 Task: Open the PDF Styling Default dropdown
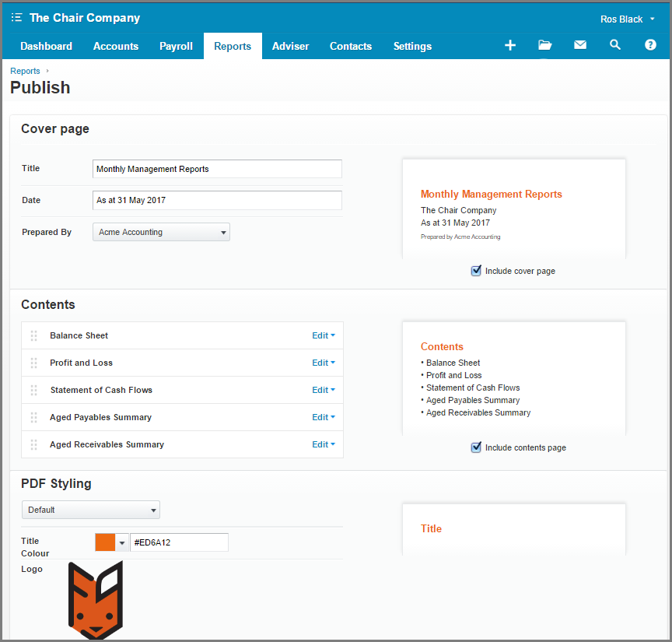coord(91,510)
